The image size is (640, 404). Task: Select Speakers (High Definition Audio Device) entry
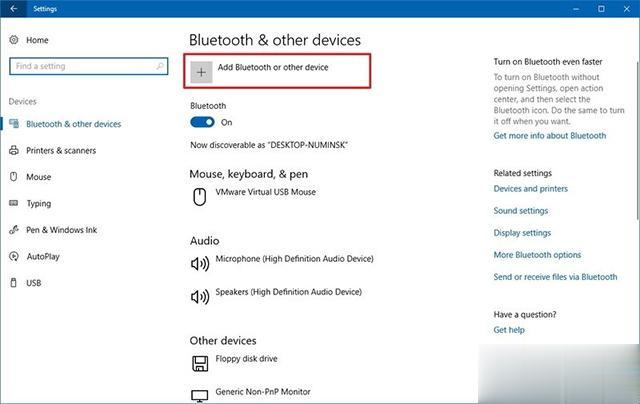coord(289,292)
